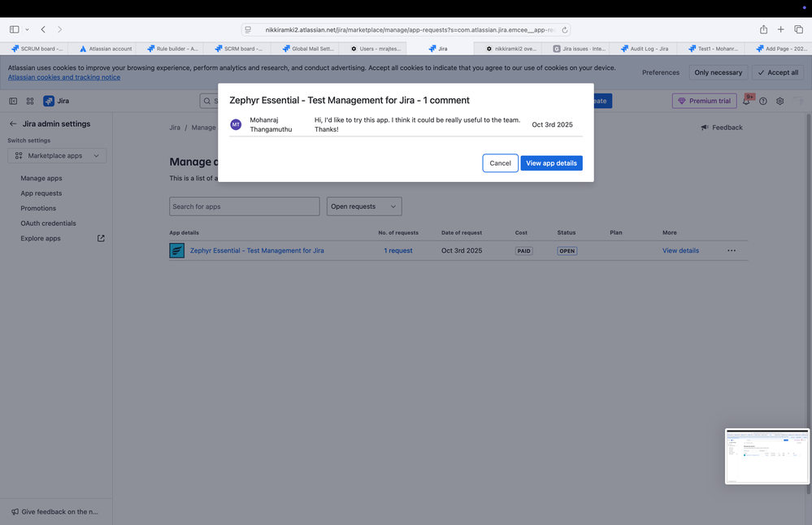
Task: Open Explore apps via external link icon
Action: click(x=101, y=238)
